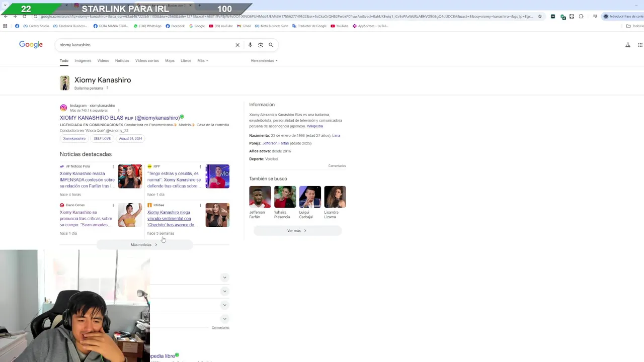Open Jefferson Farfán thumbnail in También se buscó
This screenshot has width=644, height=362.
click(x=260, y=197)
